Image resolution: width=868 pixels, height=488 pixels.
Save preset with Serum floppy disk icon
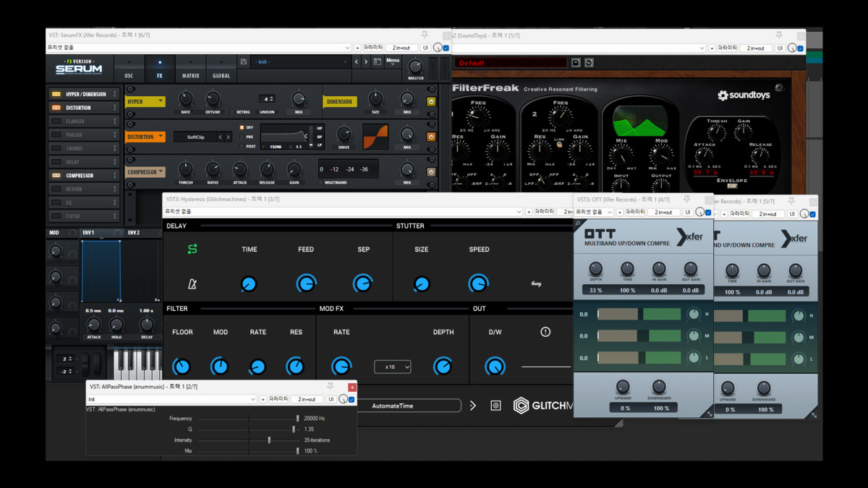[244, 62]
